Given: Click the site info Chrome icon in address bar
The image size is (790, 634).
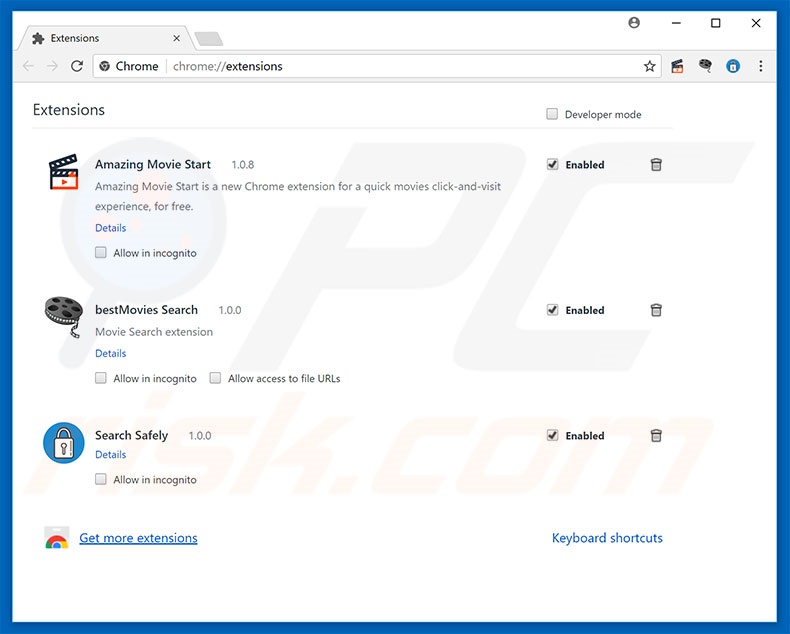Looking at the screenshot, I should point(105,66).
